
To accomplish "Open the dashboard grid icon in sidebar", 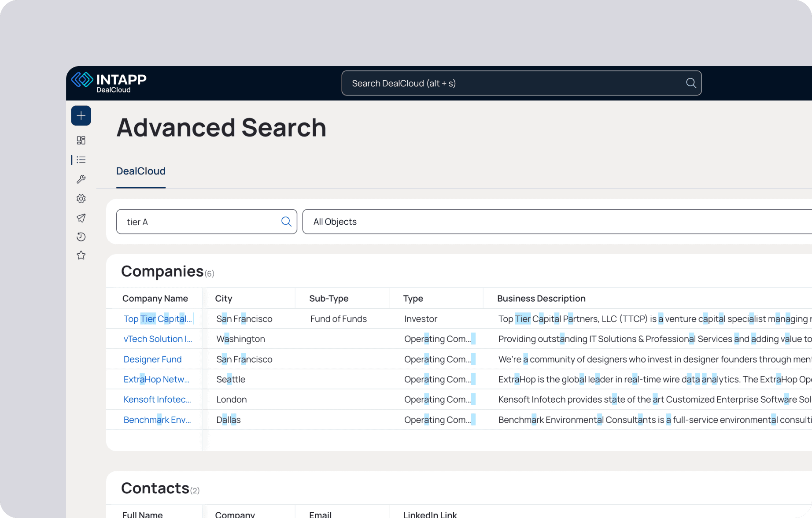I will point(81,140).
